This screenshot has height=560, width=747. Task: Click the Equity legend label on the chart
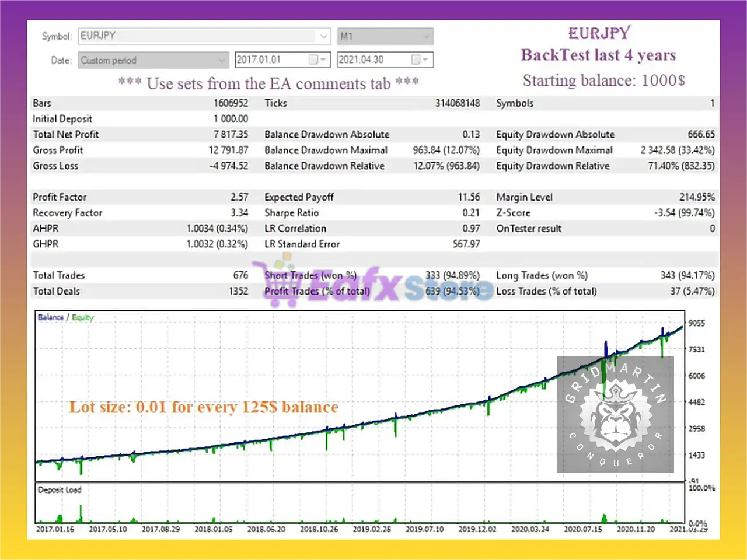(83, 317)
